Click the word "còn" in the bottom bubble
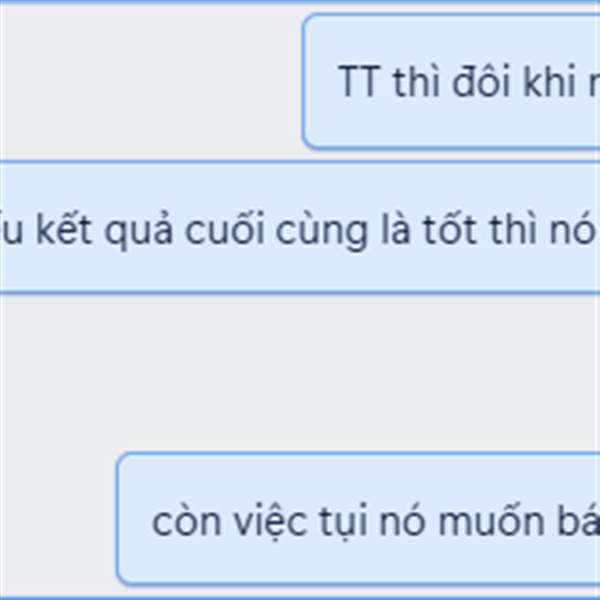The image size is (600, 600). pos(186,522)
